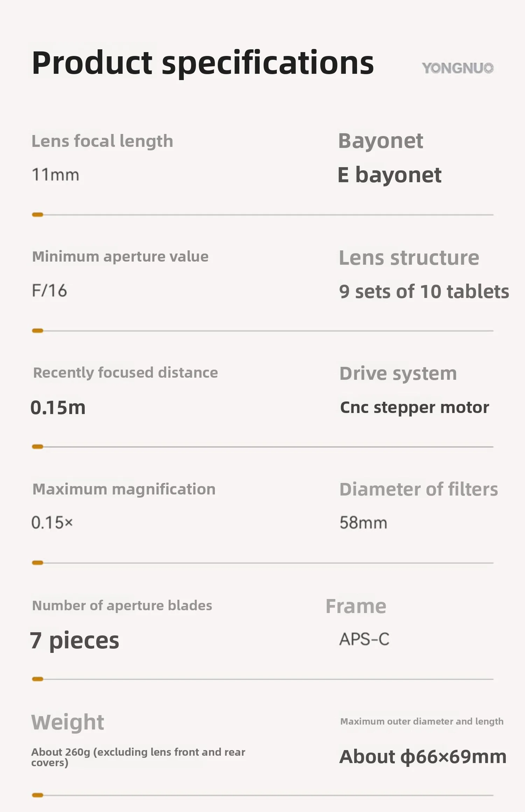Click the "Recently focused distance" label
This screenshot has width=525, height=812.
pos(125,373)
